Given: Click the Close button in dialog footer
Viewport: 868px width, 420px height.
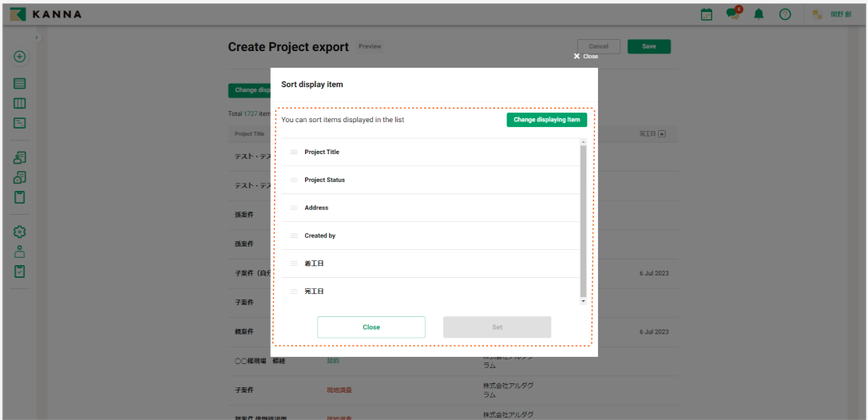Looking at the screenshot, I should (371, 327).
